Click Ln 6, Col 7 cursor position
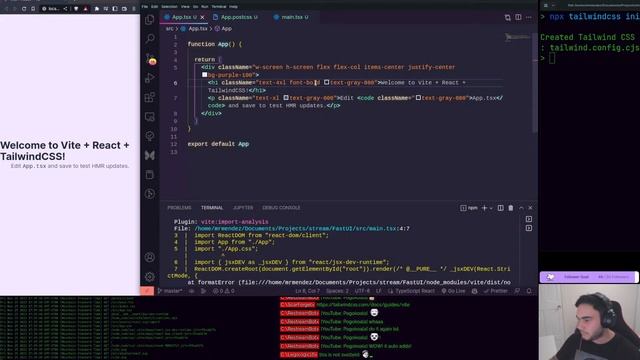The height and width of the screenshot is (360, 640). click(x=307, y=291)
